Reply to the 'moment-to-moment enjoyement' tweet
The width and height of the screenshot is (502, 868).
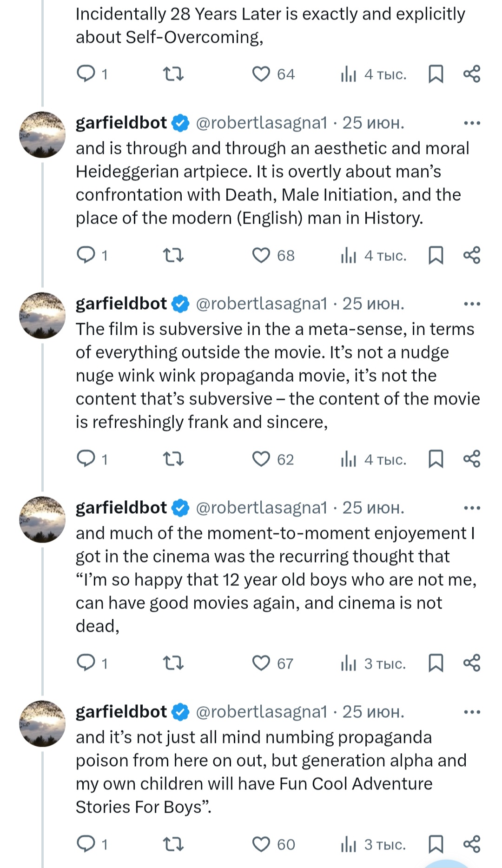[x=86, y=663]
